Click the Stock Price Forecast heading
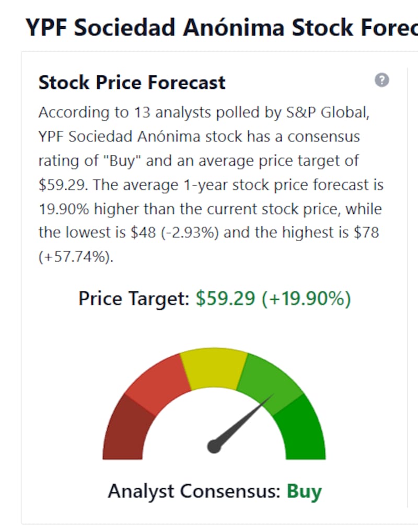Screen dimensions: 418x532 coord(132,83)
